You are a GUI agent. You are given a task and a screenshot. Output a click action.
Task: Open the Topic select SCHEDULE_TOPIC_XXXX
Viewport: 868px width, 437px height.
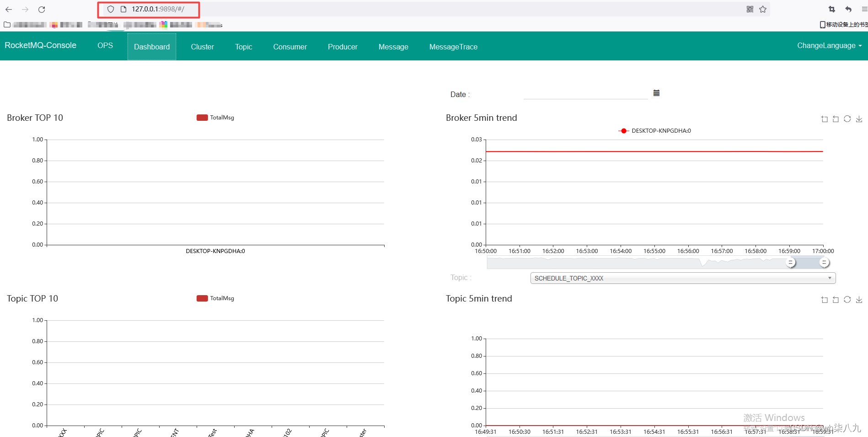(x=683, y=278)
